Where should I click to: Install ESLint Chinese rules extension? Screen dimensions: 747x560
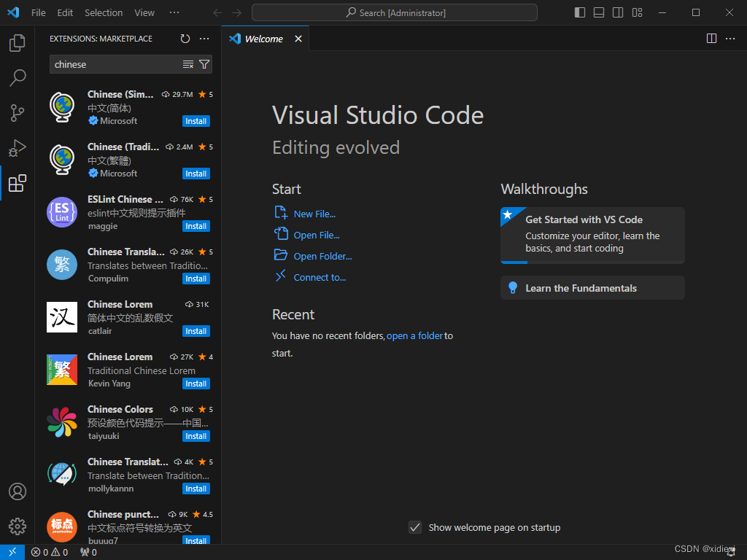196,226
